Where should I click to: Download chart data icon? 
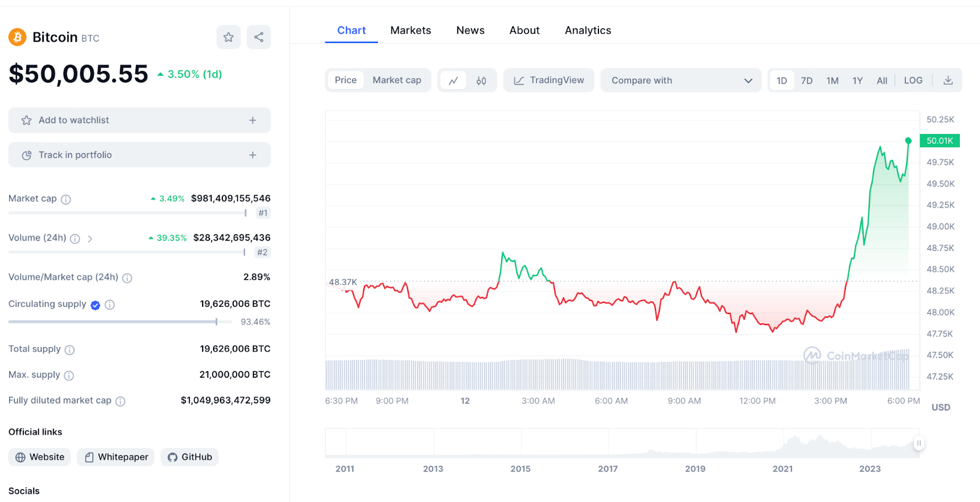(948, 81)
